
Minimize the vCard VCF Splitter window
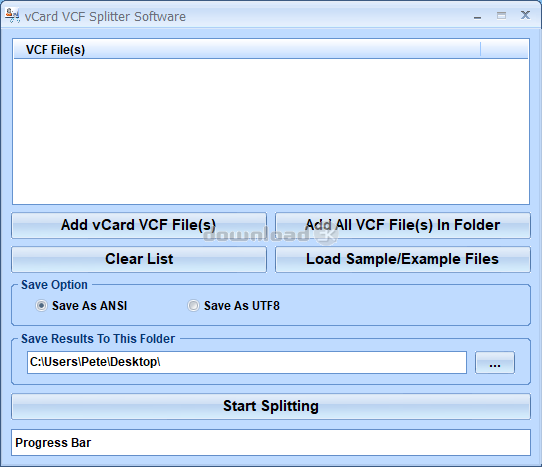click(x=477, y=16)
